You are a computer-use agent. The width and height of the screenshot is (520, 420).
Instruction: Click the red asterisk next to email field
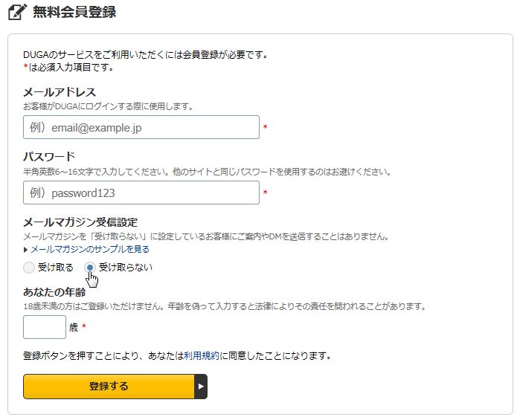tap(266, 127)
